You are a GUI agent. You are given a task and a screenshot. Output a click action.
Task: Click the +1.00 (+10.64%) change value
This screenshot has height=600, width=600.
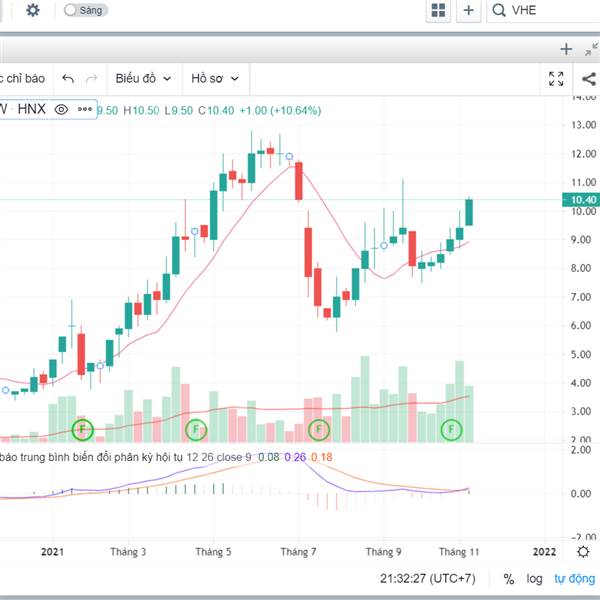click(280, 111)
